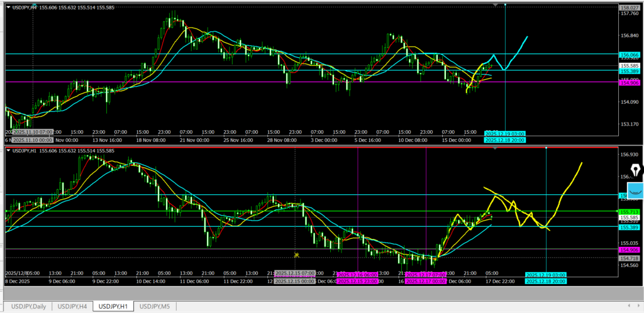Click the blue smile widget icon
The image size is (644, 313).
click(635, 189)
